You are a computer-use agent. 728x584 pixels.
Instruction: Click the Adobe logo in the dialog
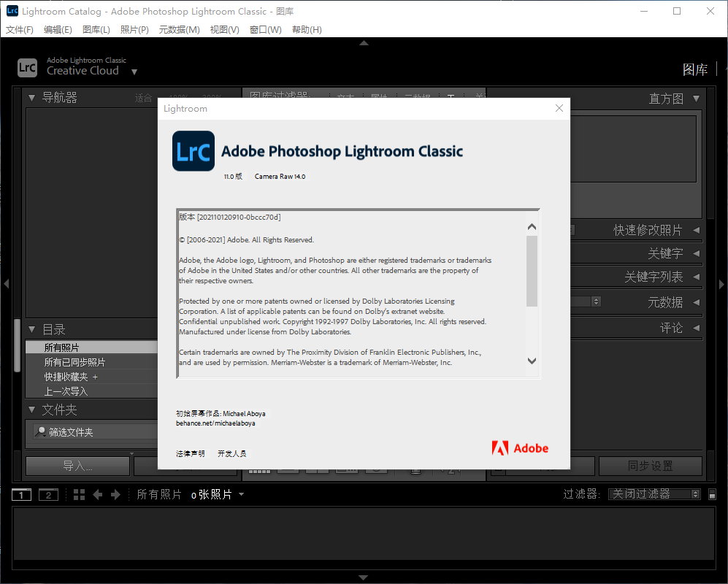[x=520, y=448]
